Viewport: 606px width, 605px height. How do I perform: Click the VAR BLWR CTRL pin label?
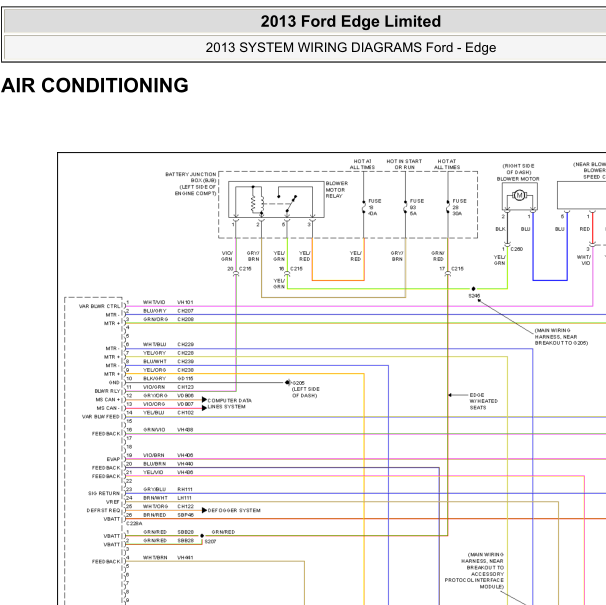(99, 306)
